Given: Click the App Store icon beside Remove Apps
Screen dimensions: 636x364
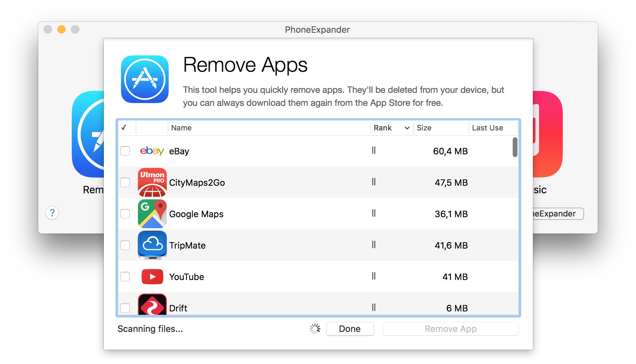Looking at the screenshot, I should [145, 79].
